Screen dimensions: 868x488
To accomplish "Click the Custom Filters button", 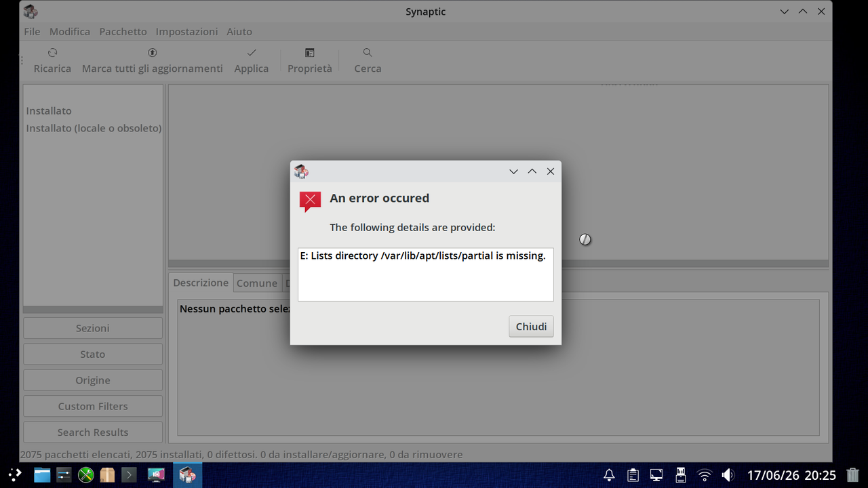I will 93,407.
